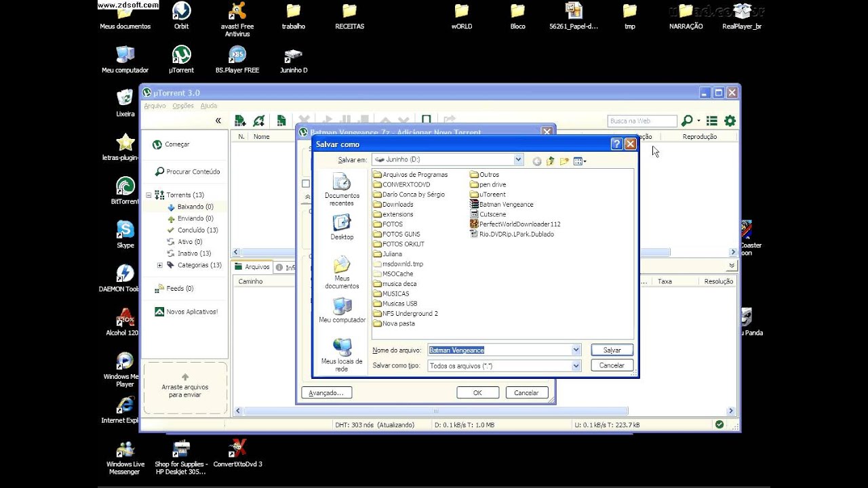Click the Avançado... button
Screen dimensions: 868x488
(x=326, y=392)
